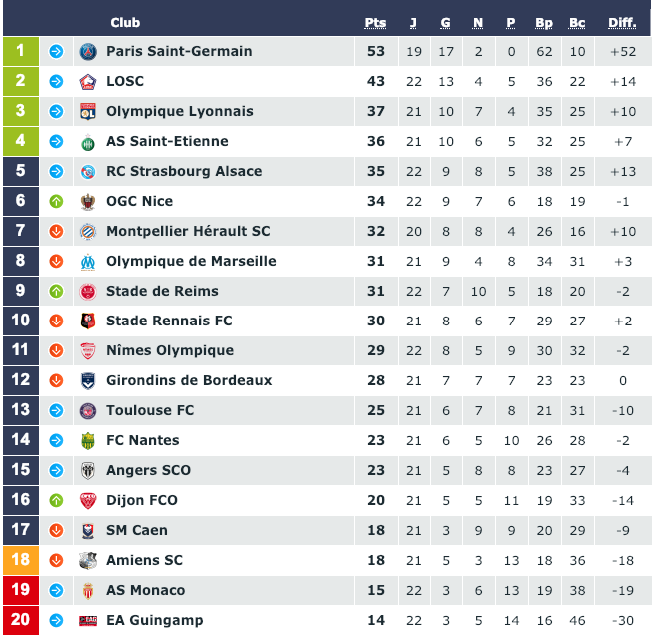656x644 pixels.
Task: Click the Club column header
Action: pyautogui.click(x=125, y=23)
